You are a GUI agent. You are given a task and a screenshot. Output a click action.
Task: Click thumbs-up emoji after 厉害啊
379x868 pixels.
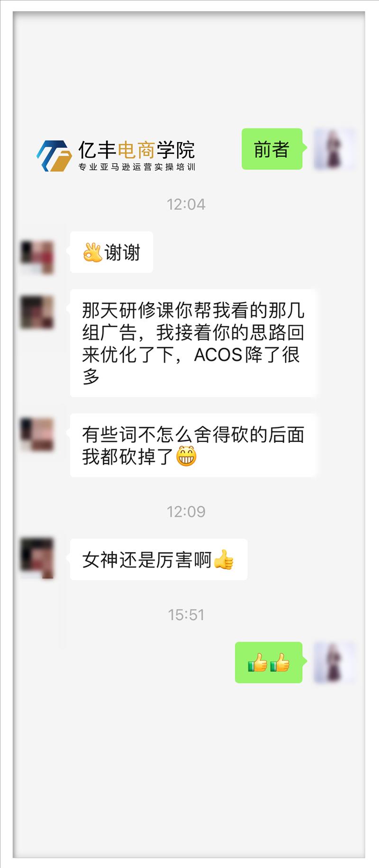coord(224,559)
